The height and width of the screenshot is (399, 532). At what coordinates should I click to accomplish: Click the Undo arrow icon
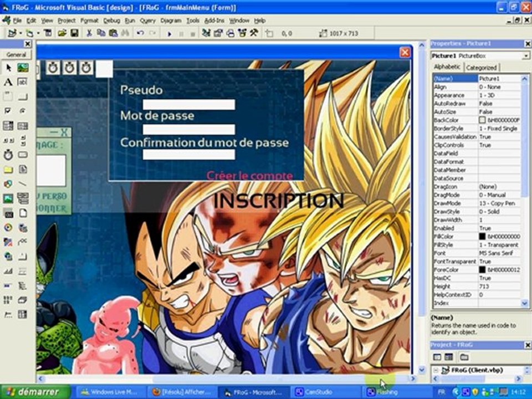(x=140, y=33)
